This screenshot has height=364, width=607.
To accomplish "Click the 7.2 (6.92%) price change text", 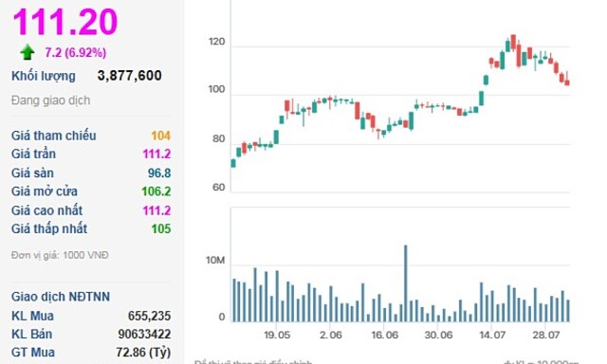I will pos(75,53).
